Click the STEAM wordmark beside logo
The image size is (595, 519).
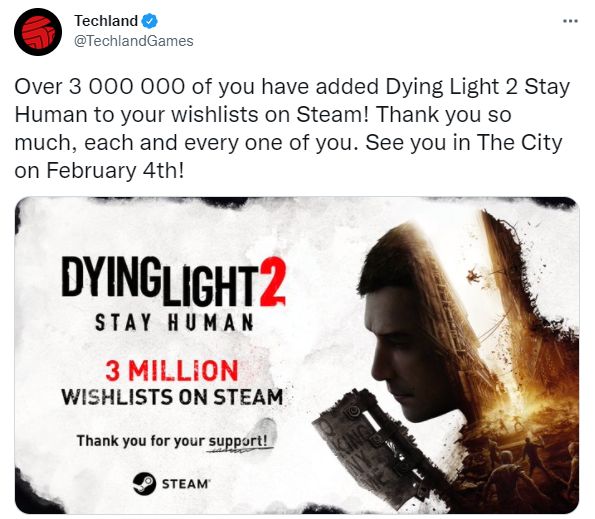click(x=186, y=484)
